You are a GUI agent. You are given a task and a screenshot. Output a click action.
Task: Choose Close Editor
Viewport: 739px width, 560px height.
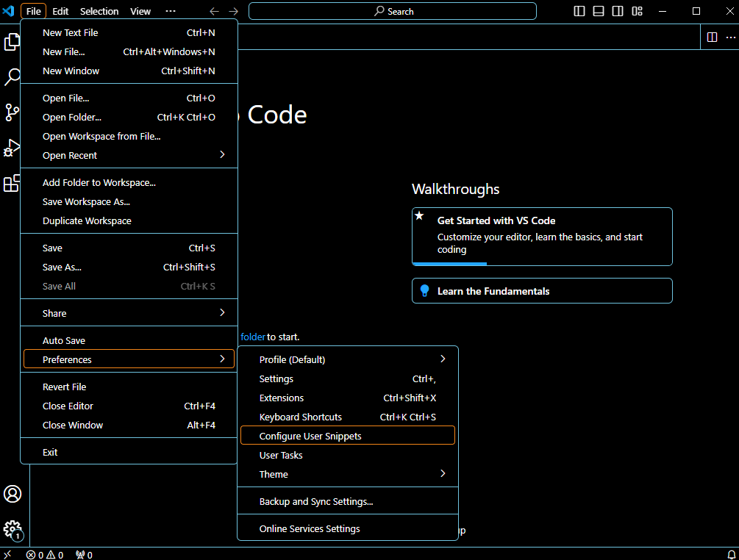click(x=129, y=406)
